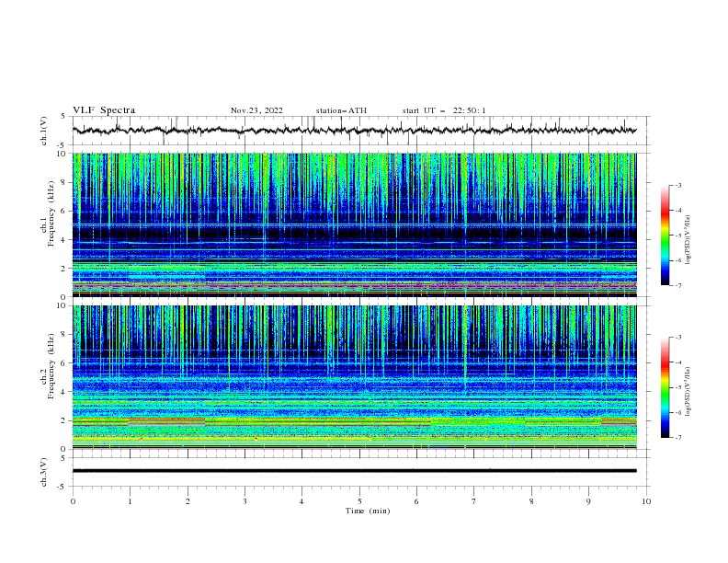This screenshot has width=728, height=563.
Task: Click the "10" tick on time axis
Action: point(646,501)
